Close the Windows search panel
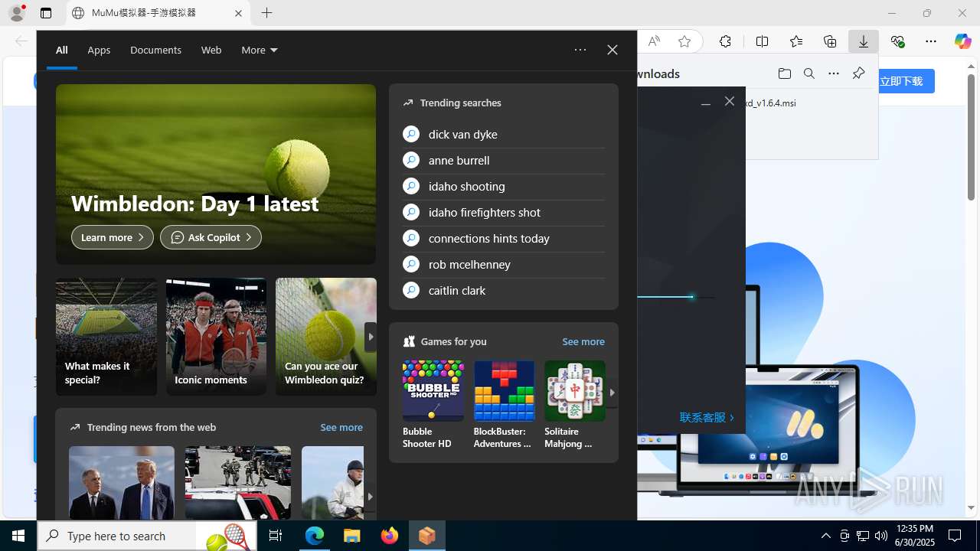The image size is (980, 551). tap(612, 50)
